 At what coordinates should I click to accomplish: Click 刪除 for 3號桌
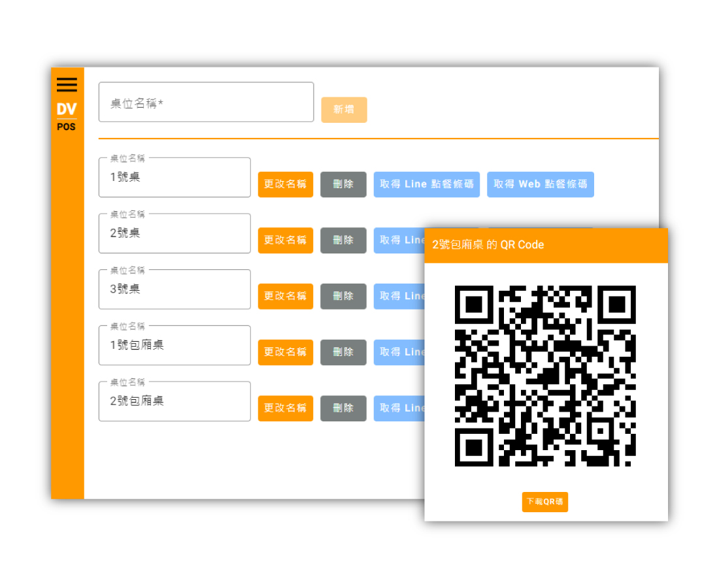[343, 296]
